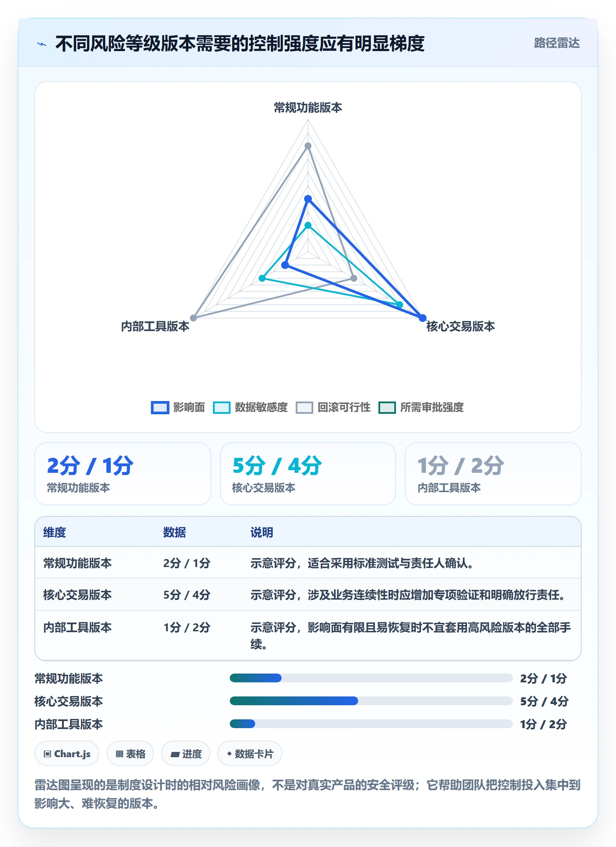Select the 核心交易版本 table row name
The height and width of the screenshot is (847, 616).
tap(77, 595)
